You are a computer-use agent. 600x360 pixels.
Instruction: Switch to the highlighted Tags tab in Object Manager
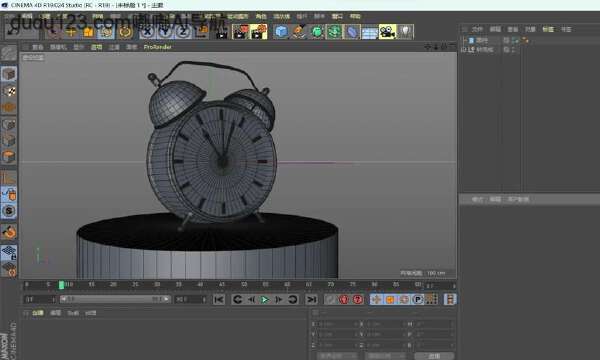(548, 29)
